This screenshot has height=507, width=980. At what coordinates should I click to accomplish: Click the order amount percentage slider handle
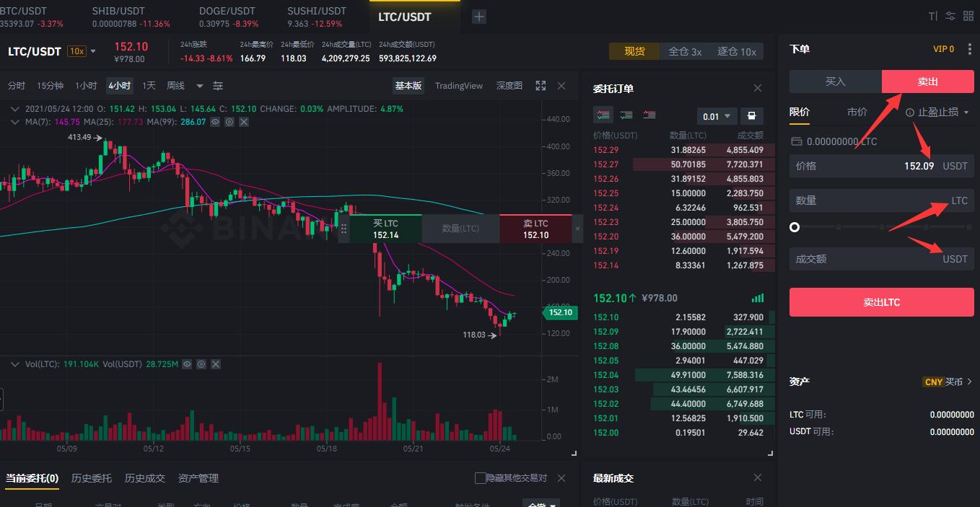[795, 227]
